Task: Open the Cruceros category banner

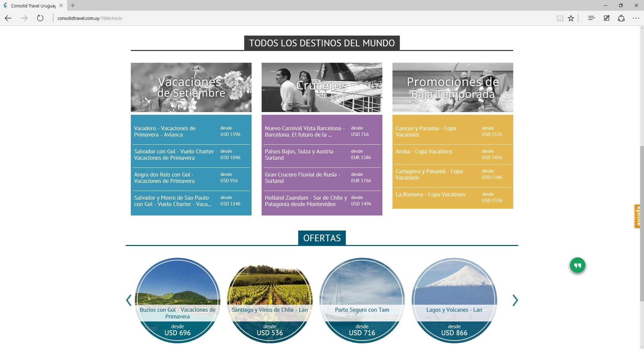Action: point(322,87)
